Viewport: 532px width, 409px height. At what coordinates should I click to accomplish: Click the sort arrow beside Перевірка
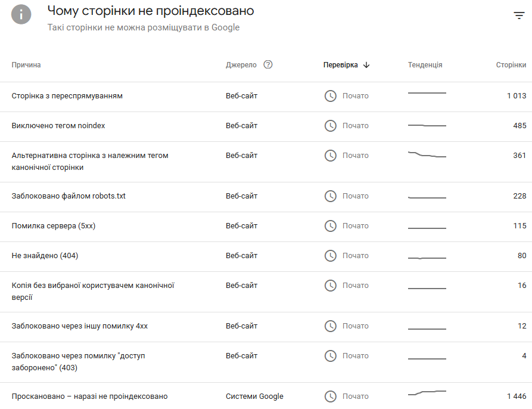[366, 65]
